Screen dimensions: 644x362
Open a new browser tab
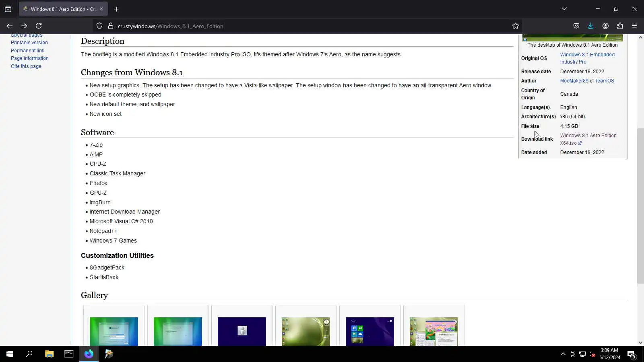[116, 9]
